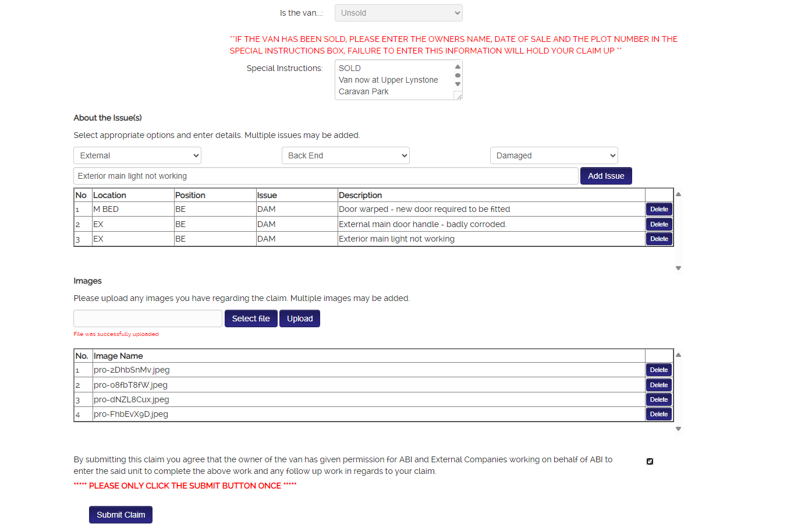Viewport: 812px width, 531px height.
Task: Open the 'Is the van' Unsold dropdown
Action: [398, 13]
